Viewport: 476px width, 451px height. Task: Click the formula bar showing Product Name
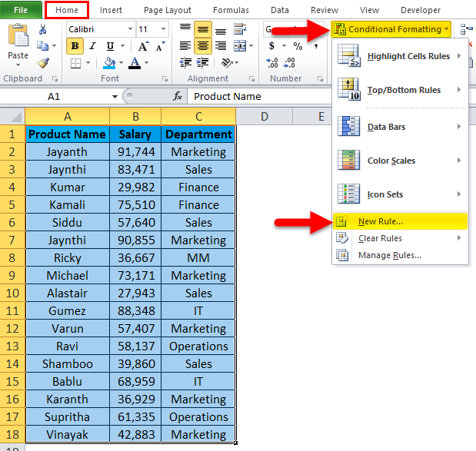tap(260, 97)
